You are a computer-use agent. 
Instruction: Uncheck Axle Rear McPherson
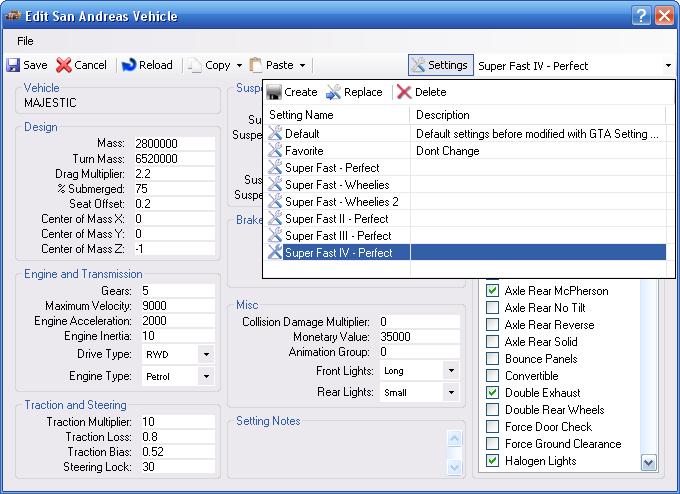tap(492, 291)
